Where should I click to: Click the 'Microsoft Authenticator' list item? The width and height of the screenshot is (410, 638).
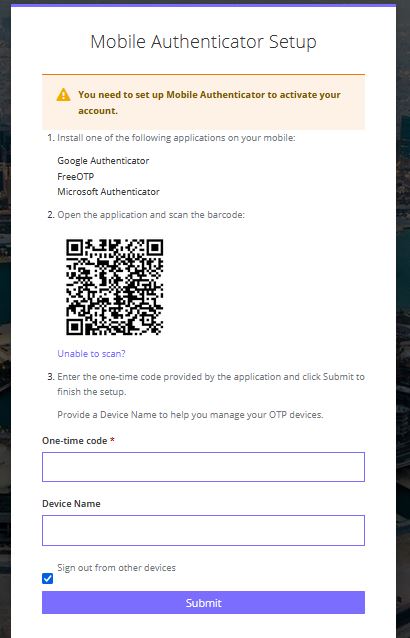click(x=108, y=192)
